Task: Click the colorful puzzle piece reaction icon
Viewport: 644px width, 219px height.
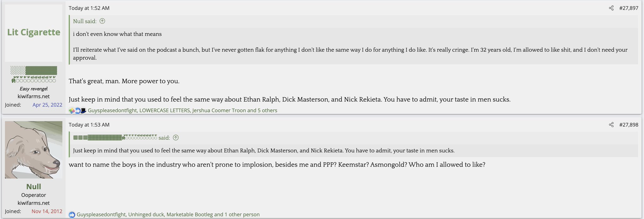Action: 72,111
